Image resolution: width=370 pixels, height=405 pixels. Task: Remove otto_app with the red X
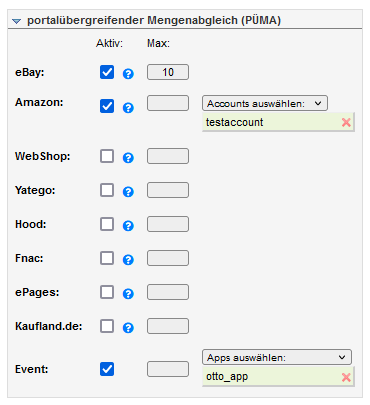click(x=346, y=377)
